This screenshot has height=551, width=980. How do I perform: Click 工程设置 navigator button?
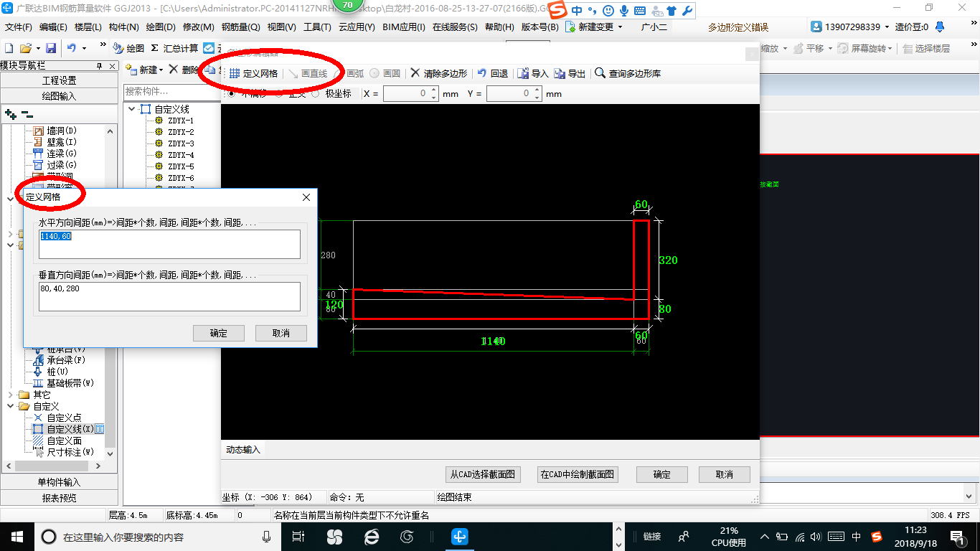coord(59,80)
